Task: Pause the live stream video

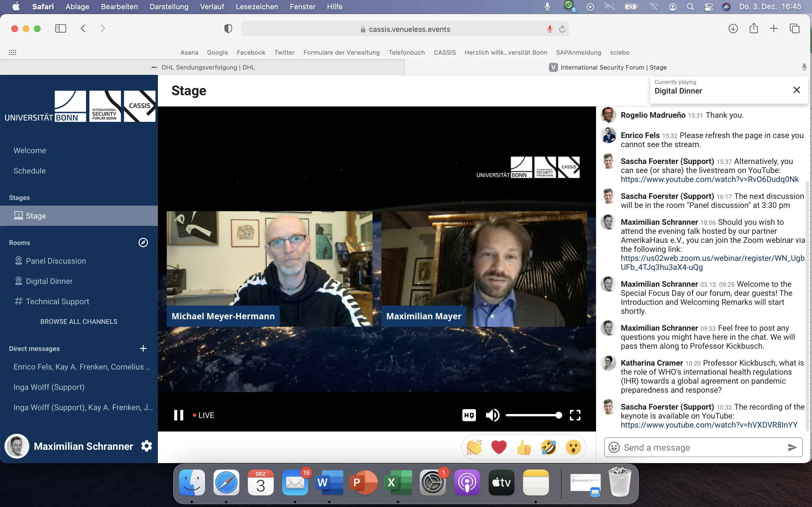Action: 178,415
